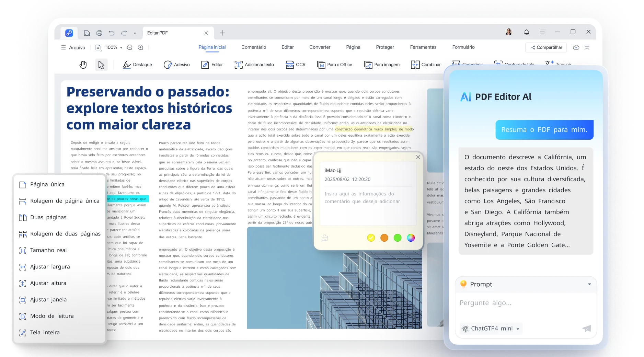
Task: Undo the last action
Action: pos(112,33)
